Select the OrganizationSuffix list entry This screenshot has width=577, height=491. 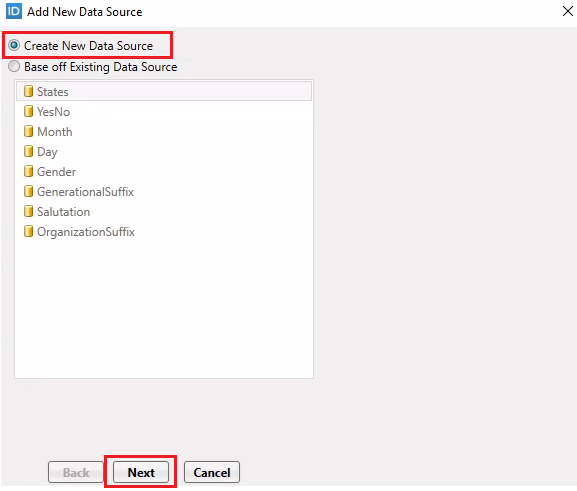tap(164, 232)
